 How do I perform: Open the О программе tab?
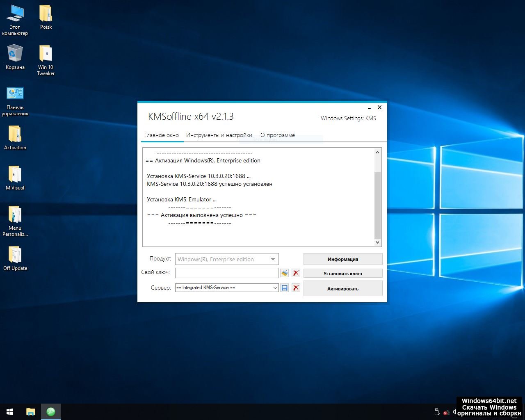278,135
